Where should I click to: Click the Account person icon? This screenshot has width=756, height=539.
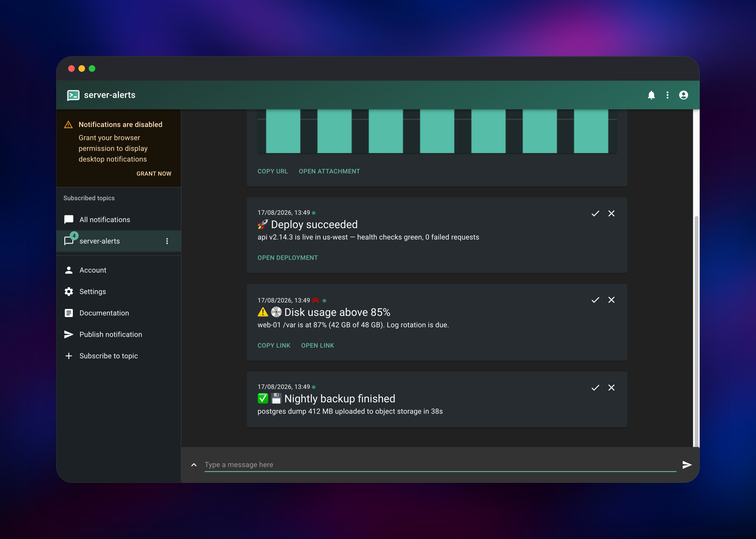click(69, 270)
